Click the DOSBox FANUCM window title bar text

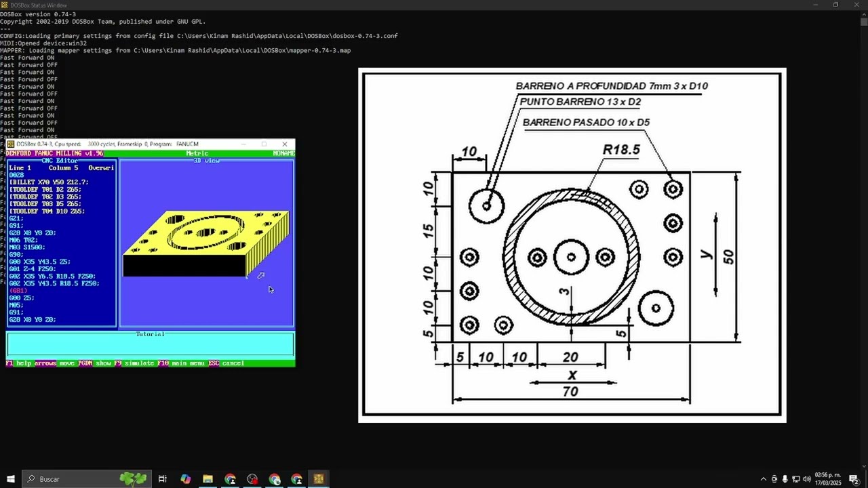[107, 144]
